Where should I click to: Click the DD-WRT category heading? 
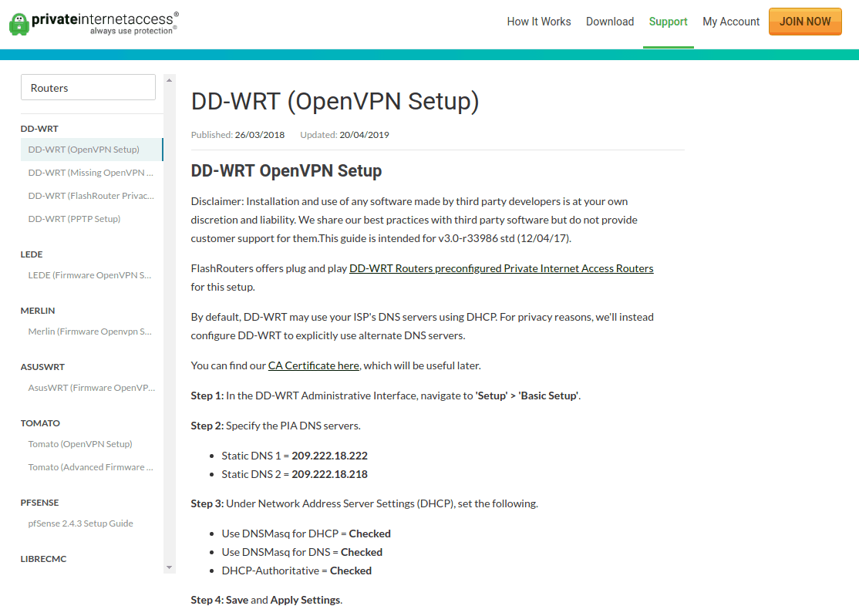(x=39, y=129)
